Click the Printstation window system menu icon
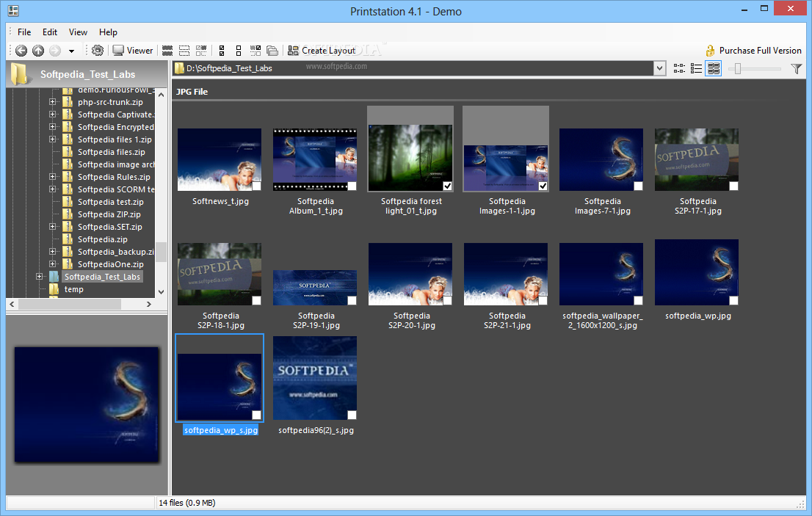The height and width of the screenshot is (516, 812). (x=13, y=10)
